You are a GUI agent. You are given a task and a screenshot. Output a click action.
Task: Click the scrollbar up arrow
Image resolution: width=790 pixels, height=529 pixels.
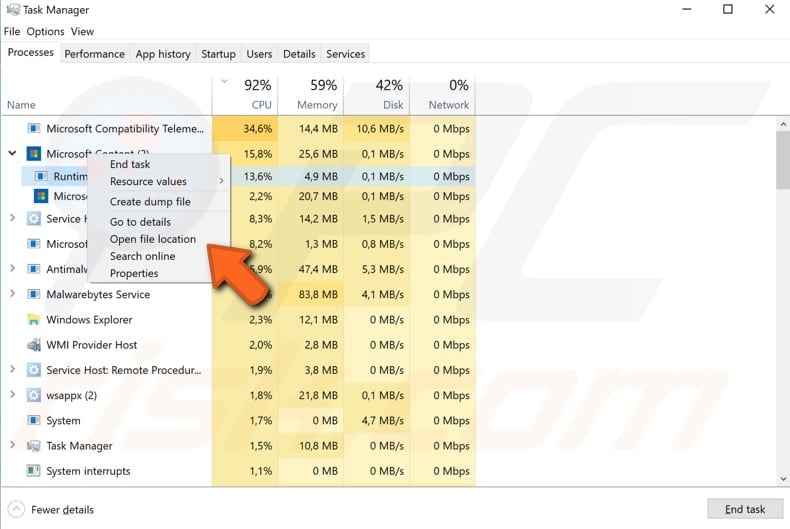point(783,124)
